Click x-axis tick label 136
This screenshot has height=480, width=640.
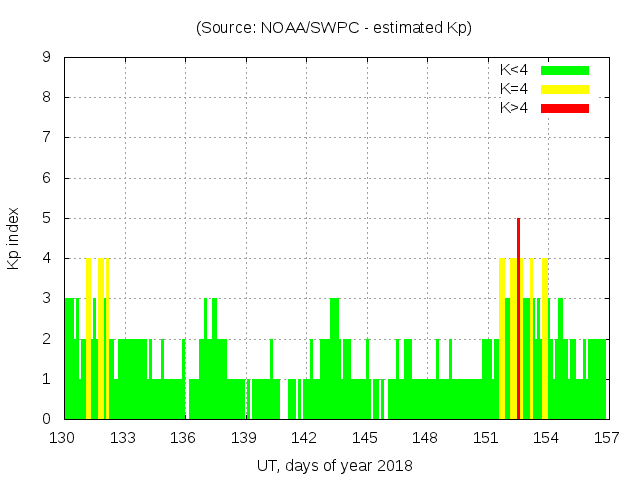click(184, 438)
